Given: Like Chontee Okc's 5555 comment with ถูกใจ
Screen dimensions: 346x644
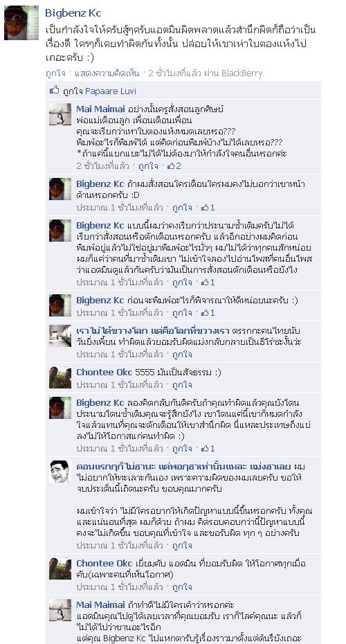Looking at the screenshot, I should pyautogui.click(x=182, y=385).
